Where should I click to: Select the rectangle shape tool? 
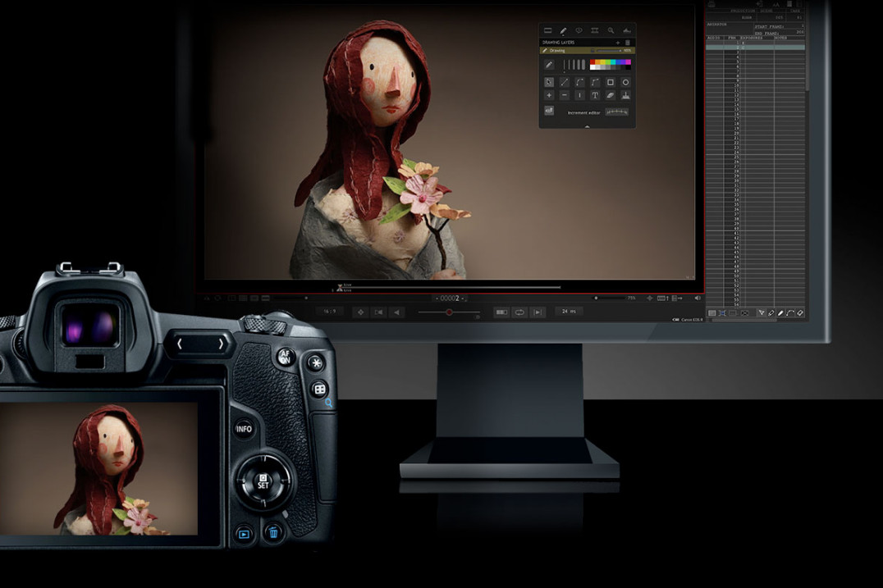pyautogui.click(x=610, y=82)
